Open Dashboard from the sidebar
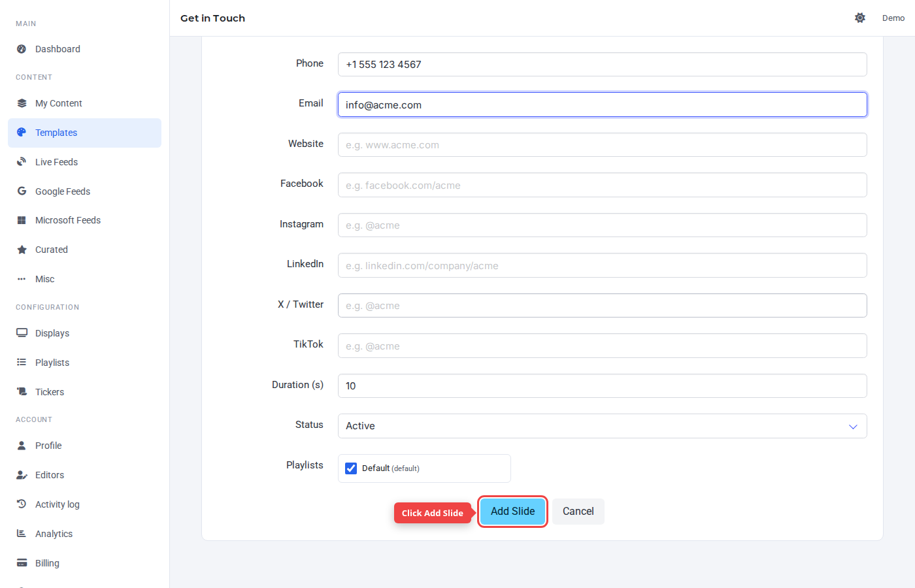This screenshot has width=915, height=588. (84, 49)
